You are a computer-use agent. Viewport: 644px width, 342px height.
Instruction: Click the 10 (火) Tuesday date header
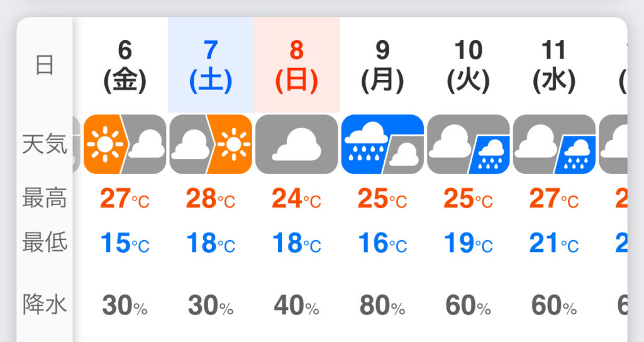[468, 67]
